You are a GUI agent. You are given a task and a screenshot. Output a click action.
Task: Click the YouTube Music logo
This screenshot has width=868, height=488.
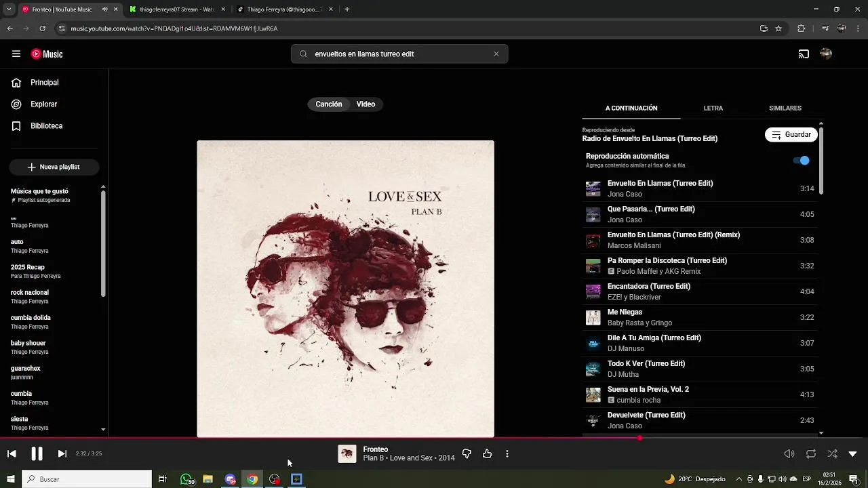point(47,54)
